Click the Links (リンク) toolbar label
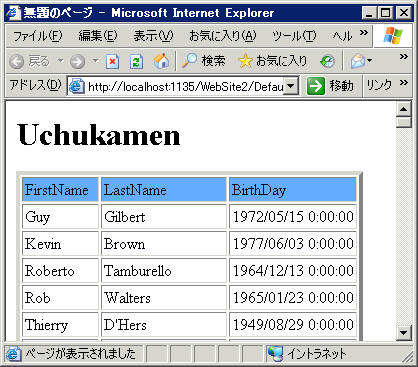This screenshot has height=367, width=418. [379, 85]
